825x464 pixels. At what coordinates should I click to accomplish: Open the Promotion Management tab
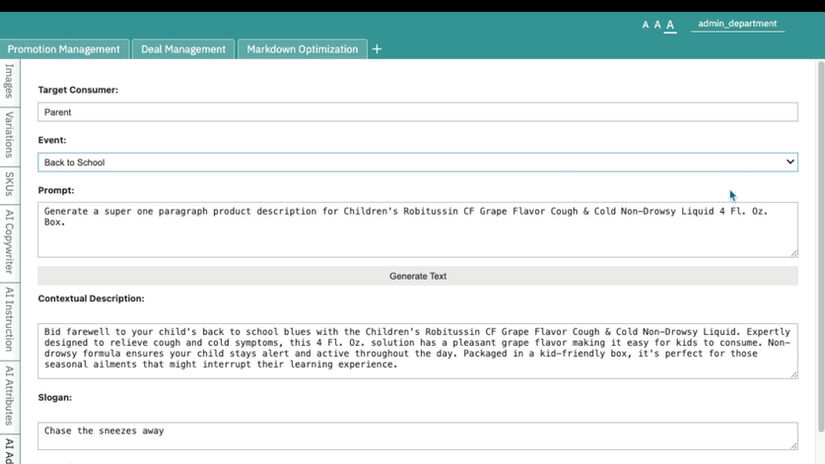pyautogui.click(x=64, y=49)
